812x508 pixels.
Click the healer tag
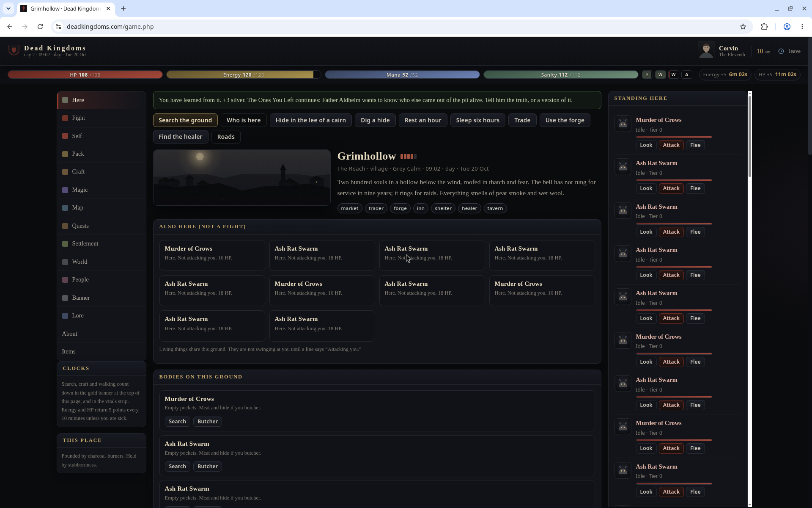(469, 208)
